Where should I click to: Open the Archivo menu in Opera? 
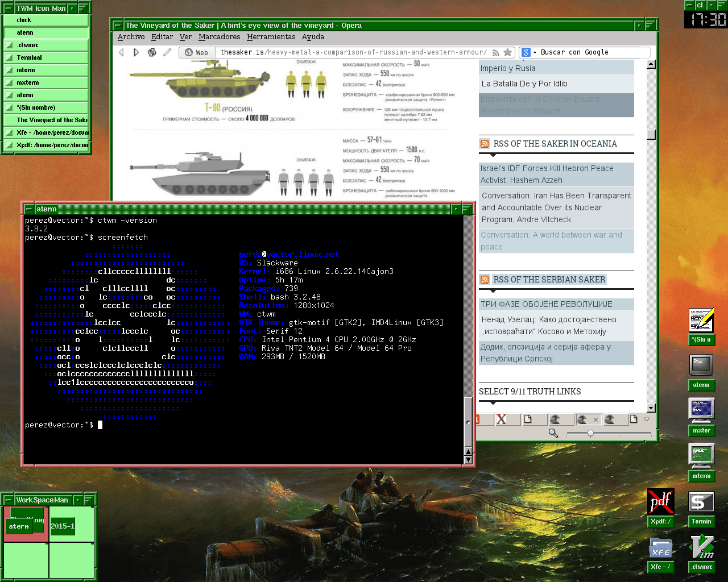[131, 37]
